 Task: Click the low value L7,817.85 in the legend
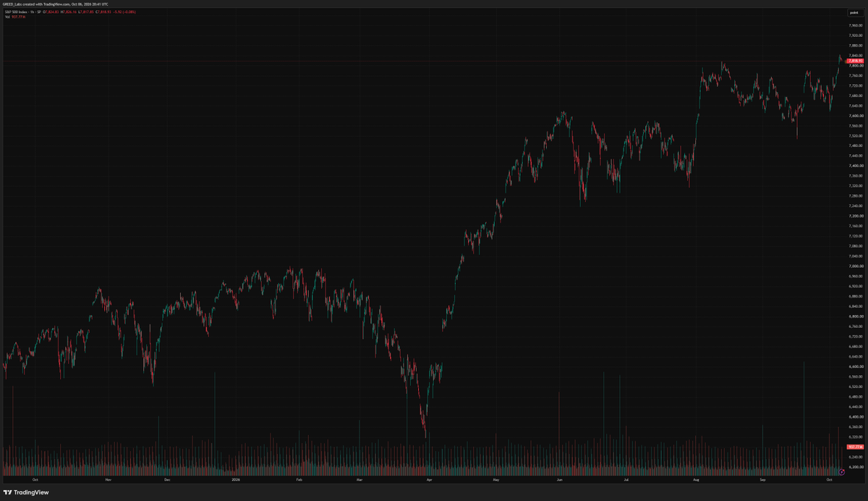86,12
